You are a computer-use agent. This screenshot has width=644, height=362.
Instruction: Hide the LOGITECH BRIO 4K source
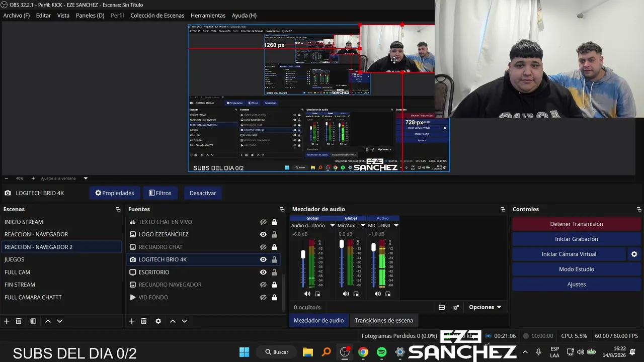point(263,259)
